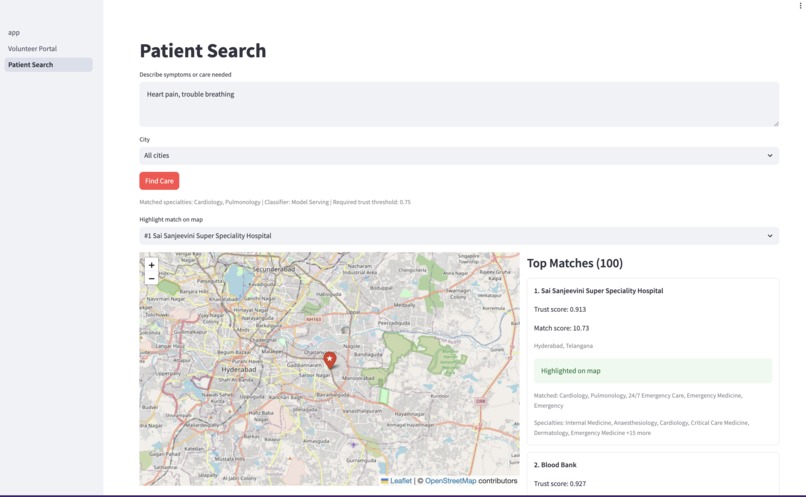This screenshot has width=806, height=497.
Task: Open the app page in sidebar
Action: click(x=14, y=32)
